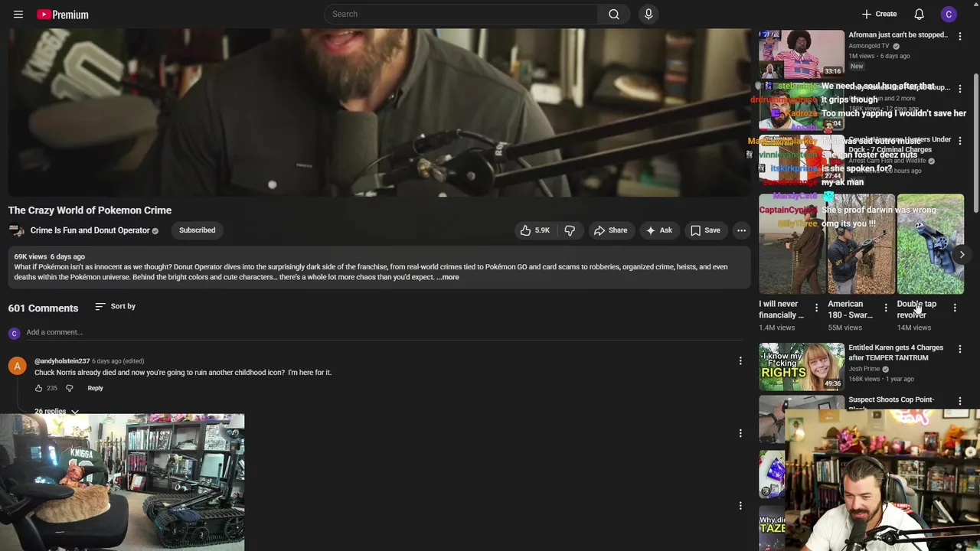Screen dimensions: 980x551
Task: Click the user avatar beside Add a comment
Action: tap(14, 333)
